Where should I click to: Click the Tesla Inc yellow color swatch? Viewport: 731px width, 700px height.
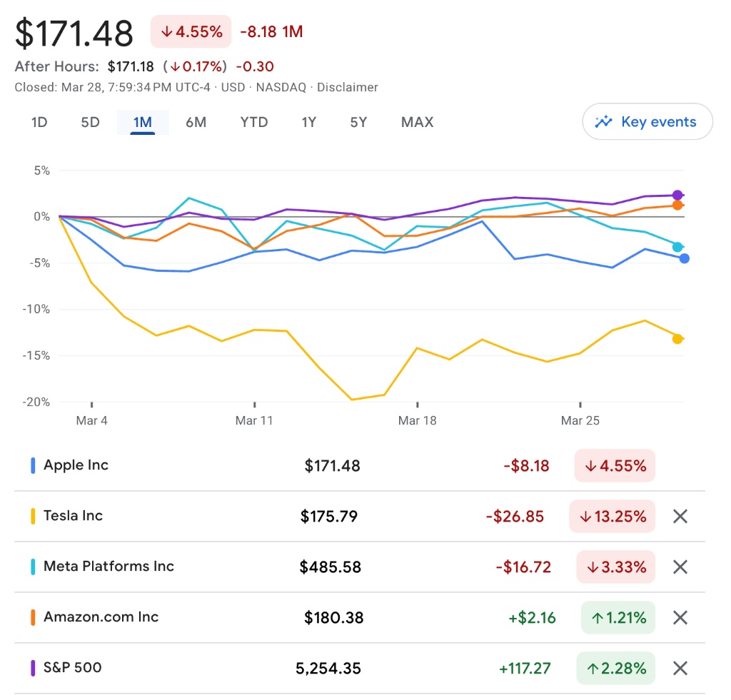pos(33,516)
